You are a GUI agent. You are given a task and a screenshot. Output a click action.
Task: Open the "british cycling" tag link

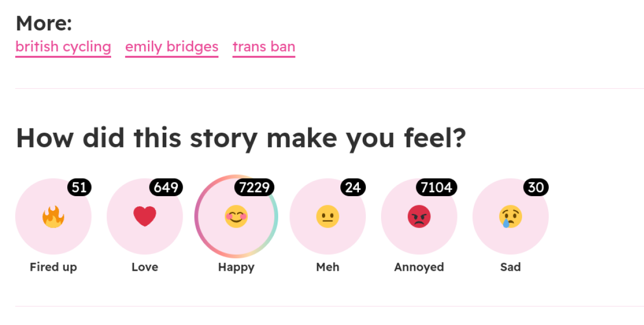tap(63, 47)
